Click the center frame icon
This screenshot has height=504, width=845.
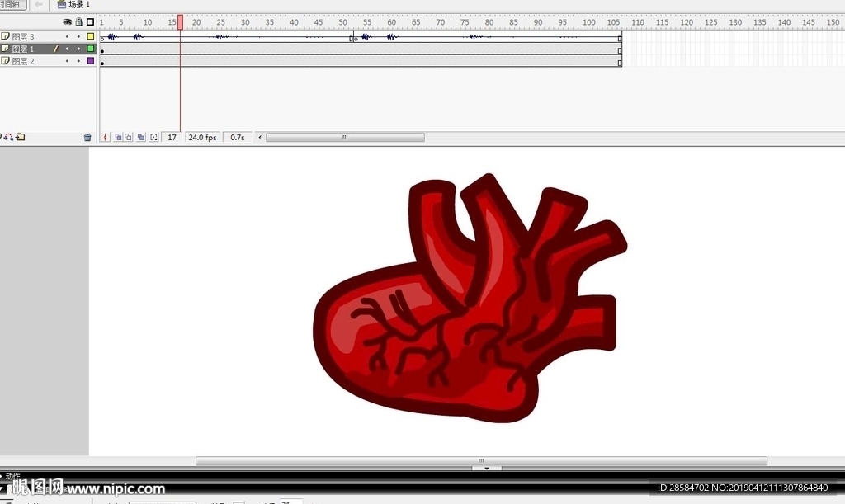[105, 137]
